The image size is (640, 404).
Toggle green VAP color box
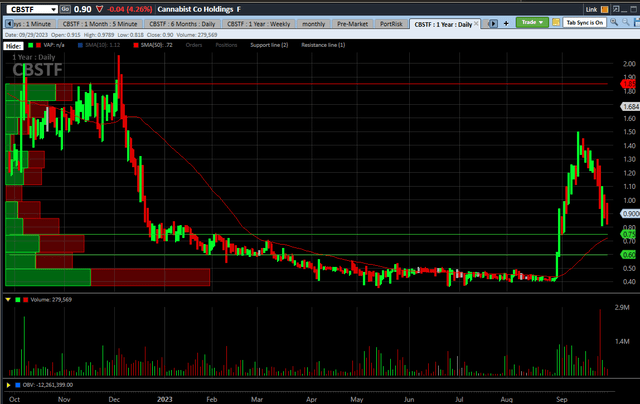(30, 45)
